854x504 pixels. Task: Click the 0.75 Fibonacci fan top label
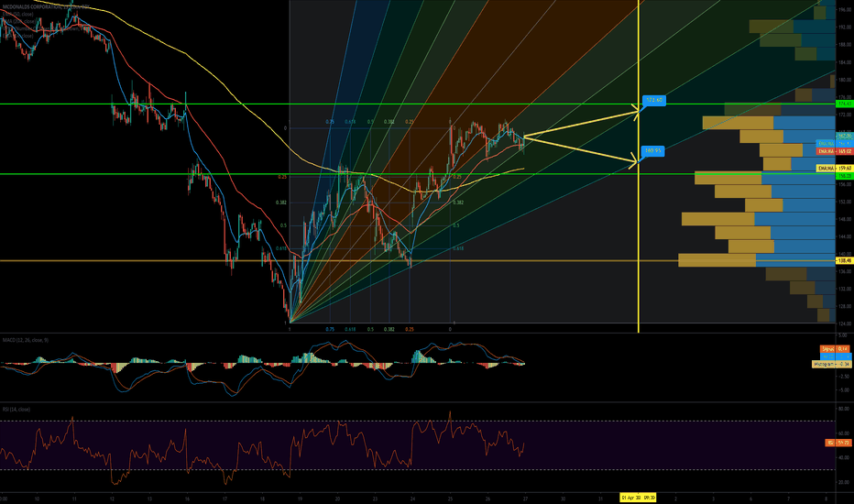pos(330,122)
